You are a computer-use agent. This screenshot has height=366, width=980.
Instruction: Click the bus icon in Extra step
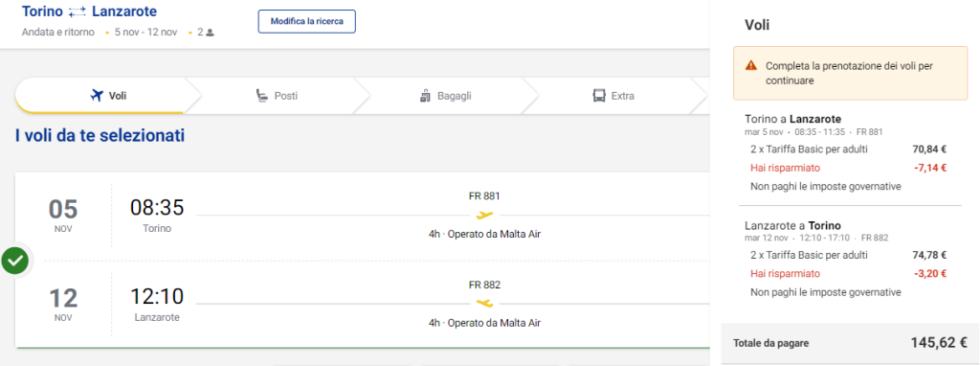pos(599,96)
